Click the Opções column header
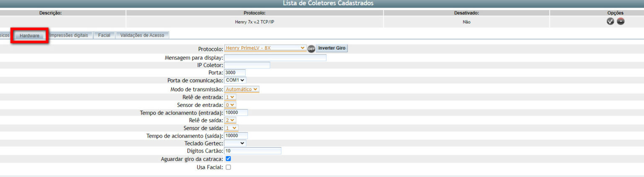The width and height of the screenshot is (644, 177). click(615, 13)
